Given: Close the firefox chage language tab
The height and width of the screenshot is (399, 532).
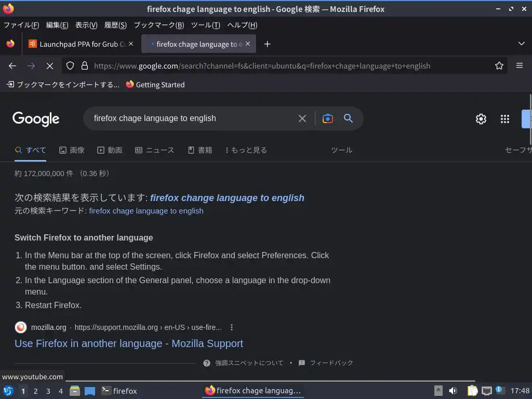Looking at the screenshot, I should click(248, 44).
